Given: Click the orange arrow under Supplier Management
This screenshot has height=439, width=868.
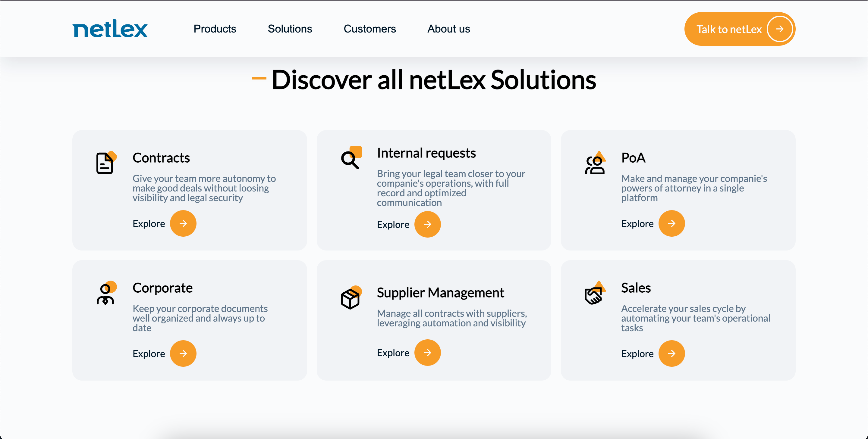Looking at the screenshot, I should pos(427,353).
